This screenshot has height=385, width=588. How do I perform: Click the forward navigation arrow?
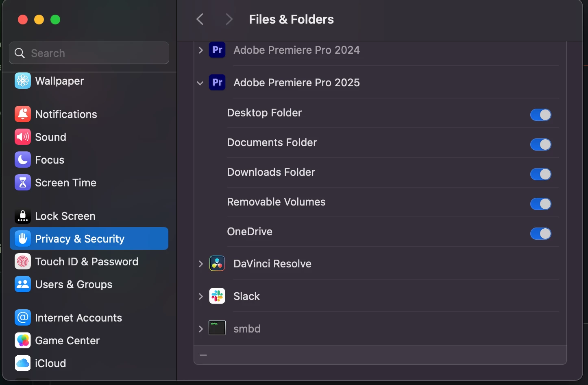point(229,19)
